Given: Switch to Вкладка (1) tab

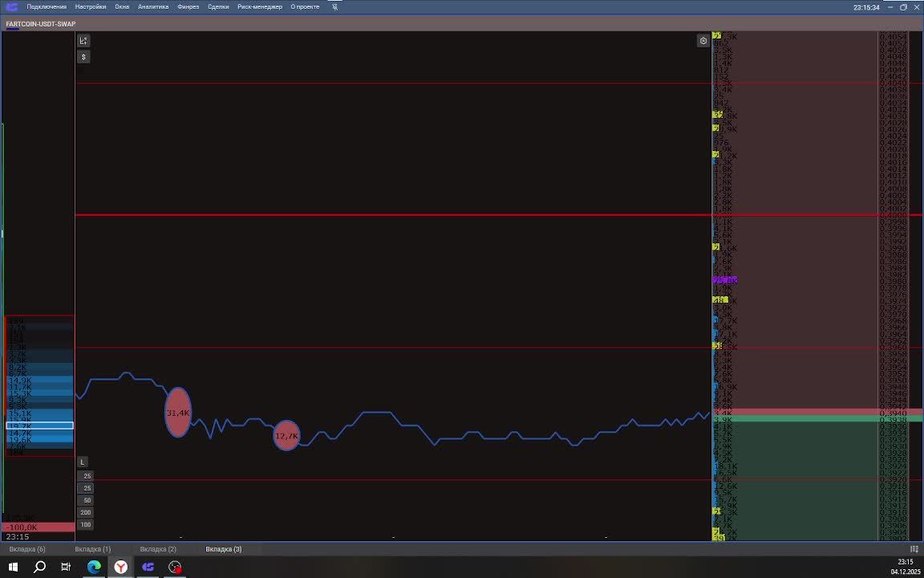Looking at the screenshot, I should point(92,549).
